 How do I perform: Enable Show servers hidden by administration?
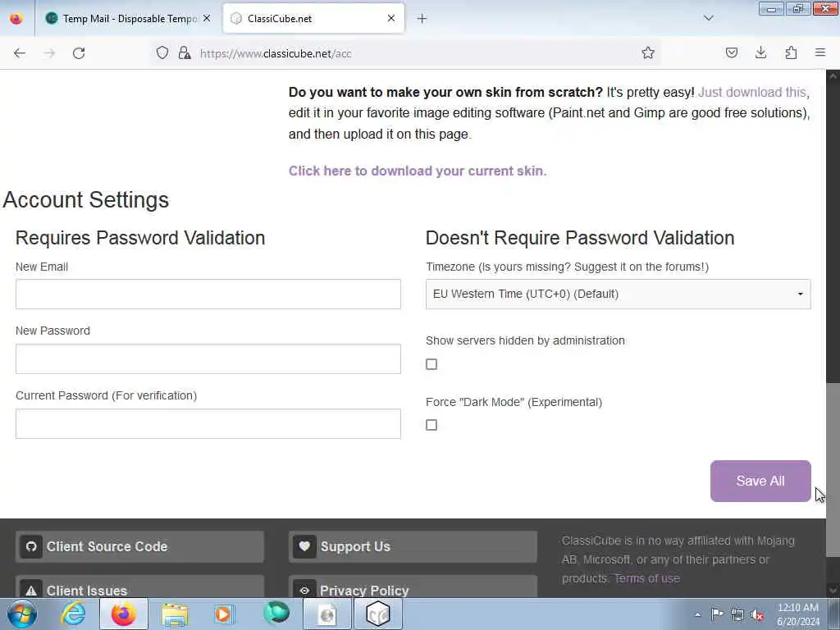[431, 364]
